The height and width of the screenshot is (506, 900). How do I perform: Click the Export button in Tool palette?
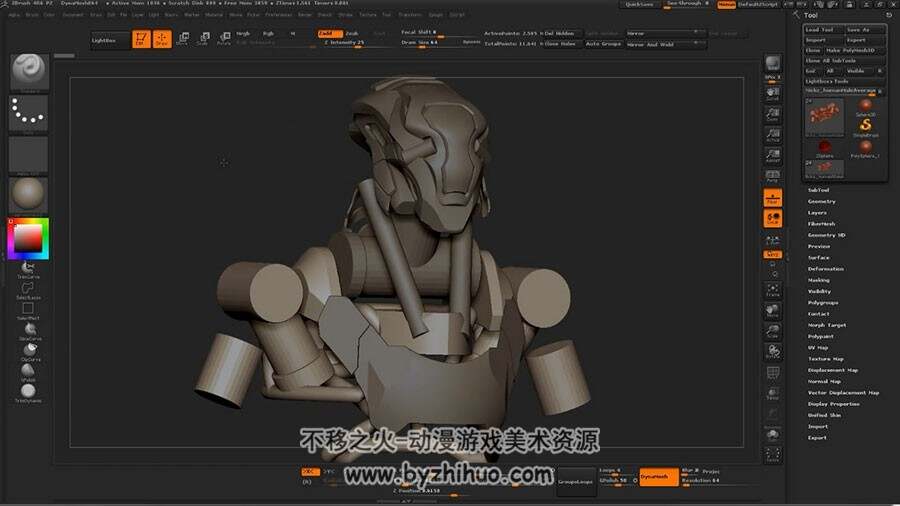(864, 40)
